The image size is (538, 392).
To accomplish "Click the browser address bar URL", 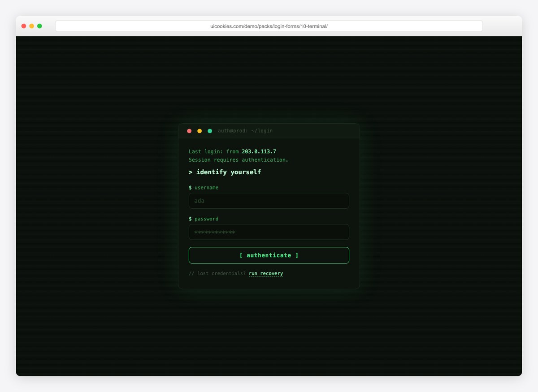I will click(269, 26).
